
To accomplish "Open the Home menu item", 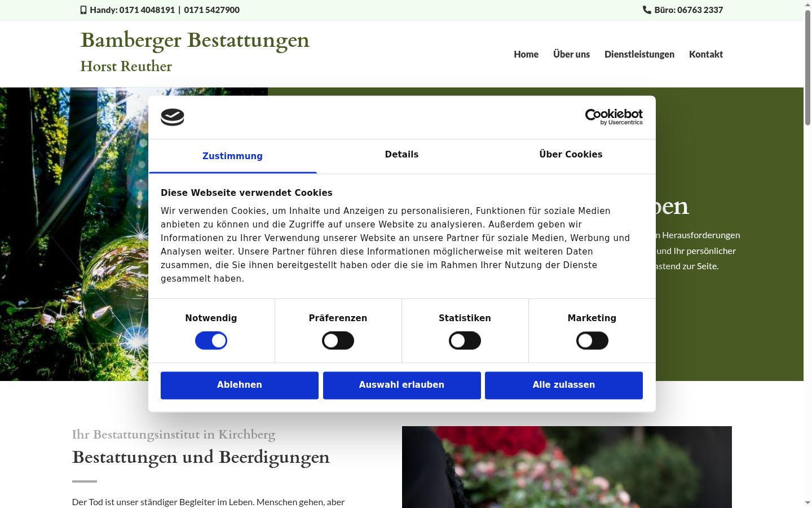I will pyautogui.click(x=526, y=54).
